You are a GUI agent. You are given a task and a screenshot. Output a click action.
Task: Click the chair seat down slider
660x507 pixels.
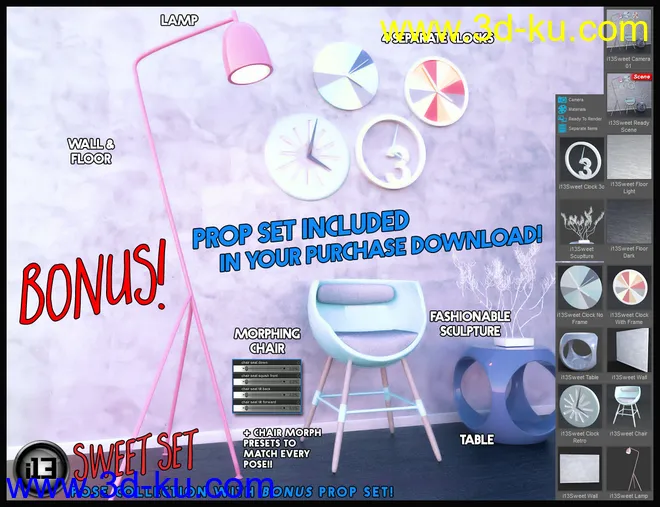tap(267, 368)
